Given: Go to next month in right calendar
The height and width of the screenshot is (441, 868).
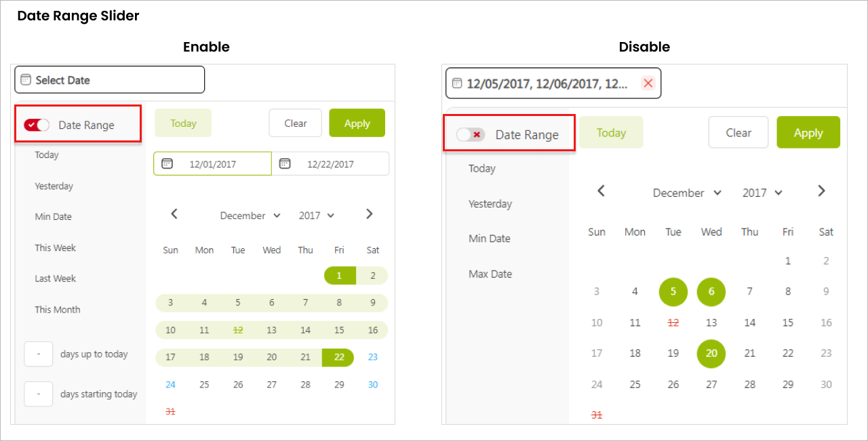Looking at the screenshot, I should tap(821, 191).
